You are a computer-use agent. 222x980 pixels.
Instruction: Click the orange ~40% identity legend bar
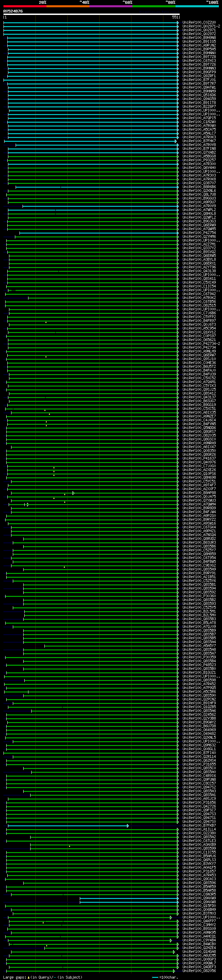pos(68,6)
